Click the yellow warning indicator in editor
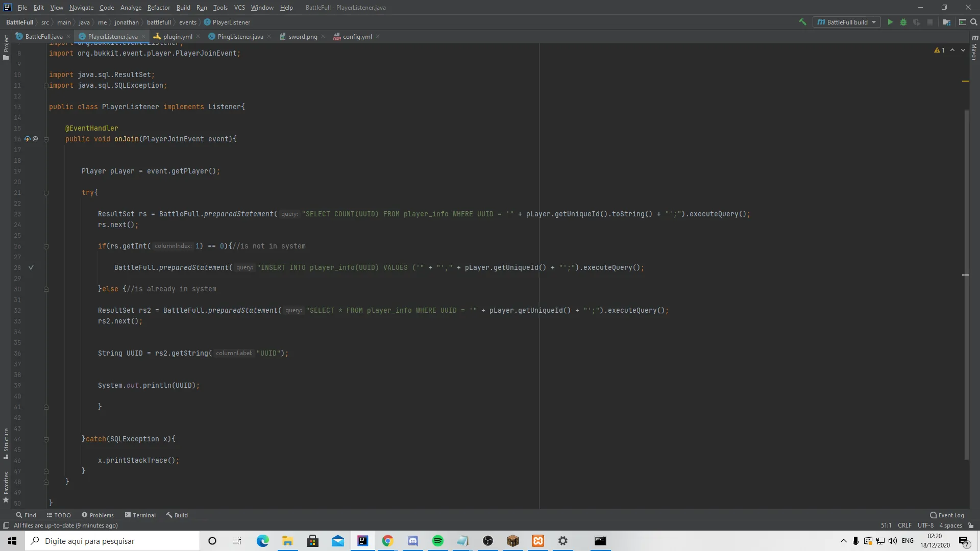980x551 pixels. 939,50
